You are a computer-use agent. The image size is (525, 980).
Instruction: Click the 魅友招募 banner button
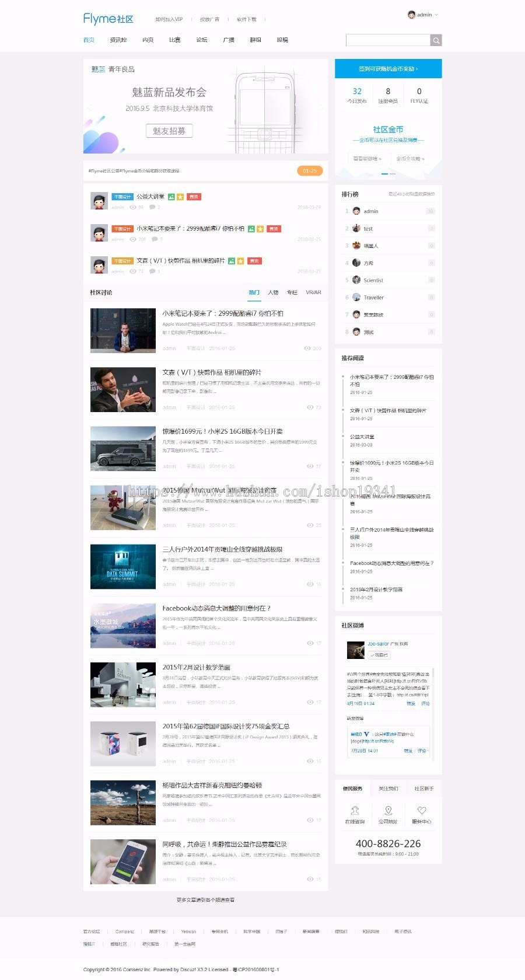[169, 131]
